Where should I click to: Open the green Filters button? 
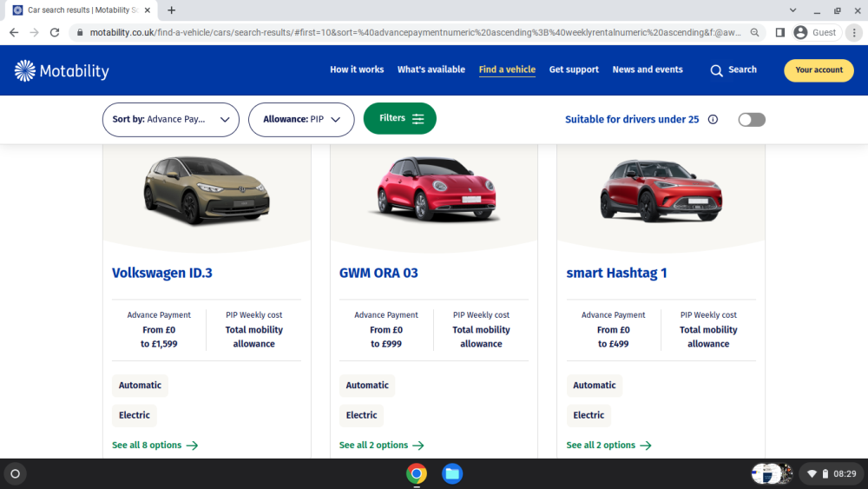(399, 118)
